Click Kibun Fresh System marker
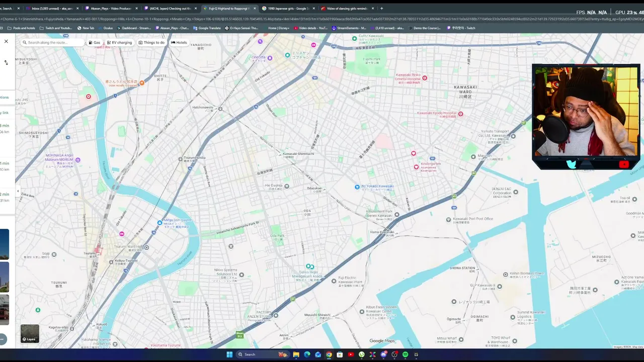The height and width of the screenshot is (362, 644). (x=361, y=312)
